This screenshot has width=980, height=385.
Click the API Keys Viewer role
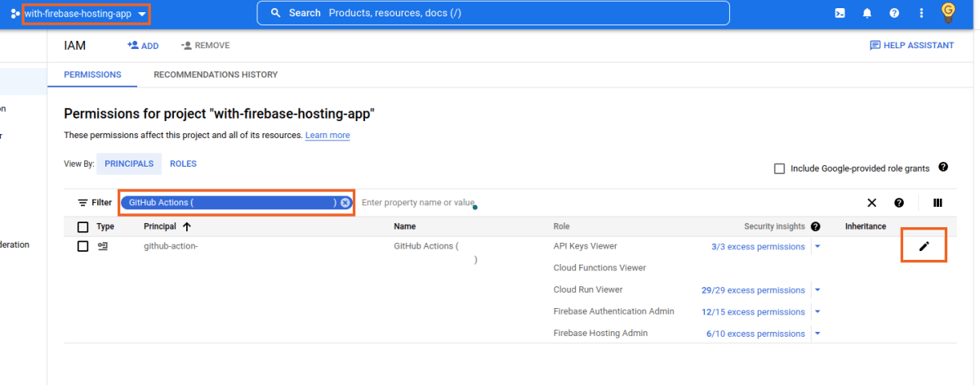(x=586, y=246)
